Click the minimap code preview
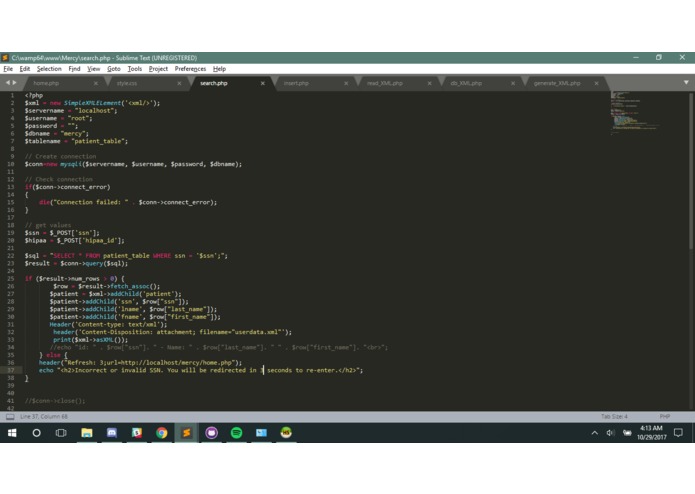 click(634, 113)
